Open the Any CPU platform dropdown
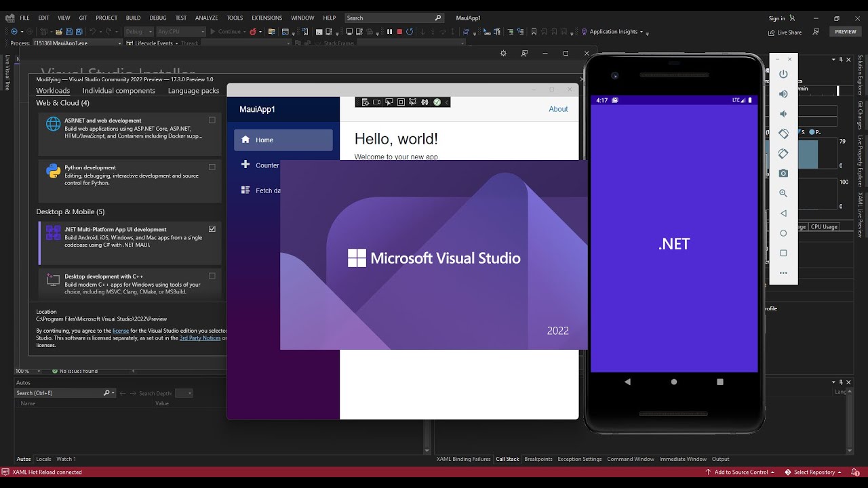The image size is (868, 488). pyautogui.click(x=181, y=31)
